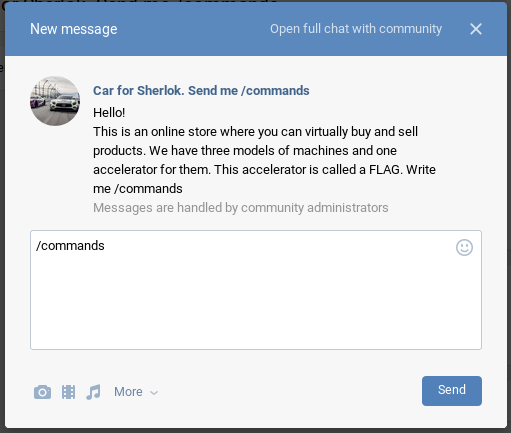This screenshot has width=511, height=433.
Task: Click the community administrators notice text
Action: click(241, 208)
